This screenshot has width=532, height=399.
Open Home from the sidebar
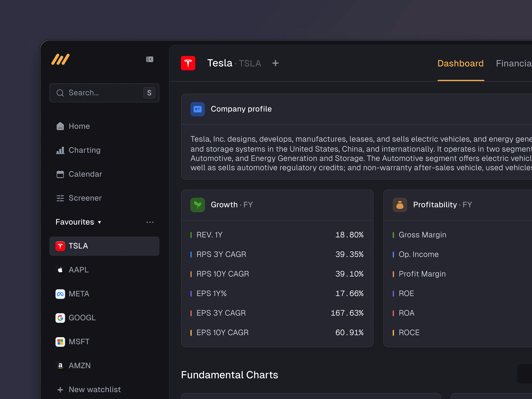point(79,126)
